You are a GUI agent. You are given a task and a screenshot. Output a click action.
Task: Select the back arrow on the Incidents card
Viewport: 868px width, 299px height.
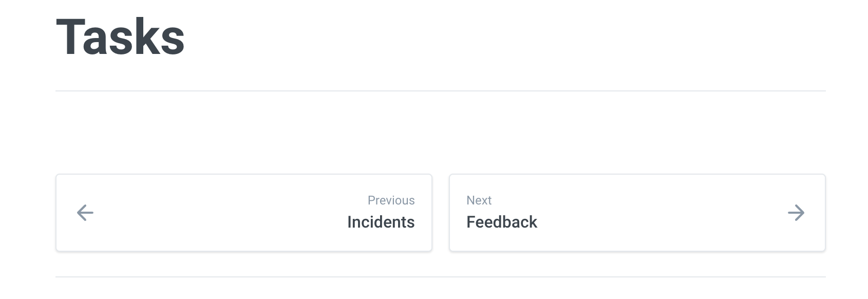click(85, 212)
